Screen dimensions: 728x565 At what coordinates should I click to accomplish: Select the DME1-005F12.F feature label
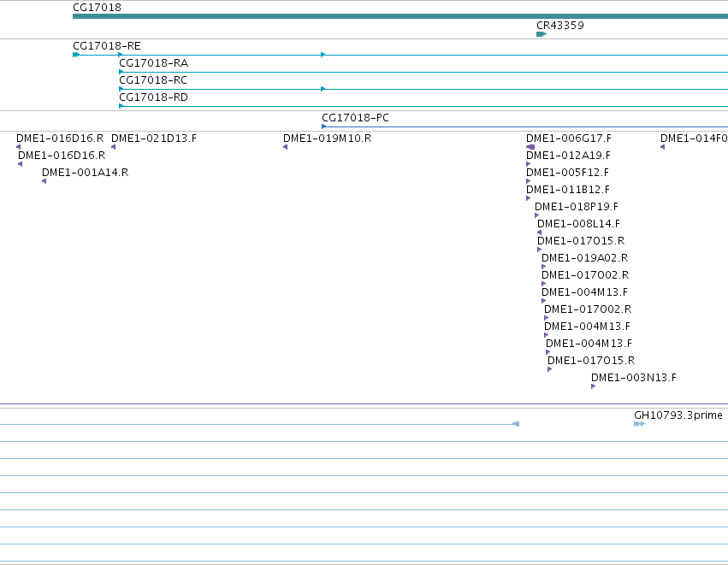tap(567, 173)
